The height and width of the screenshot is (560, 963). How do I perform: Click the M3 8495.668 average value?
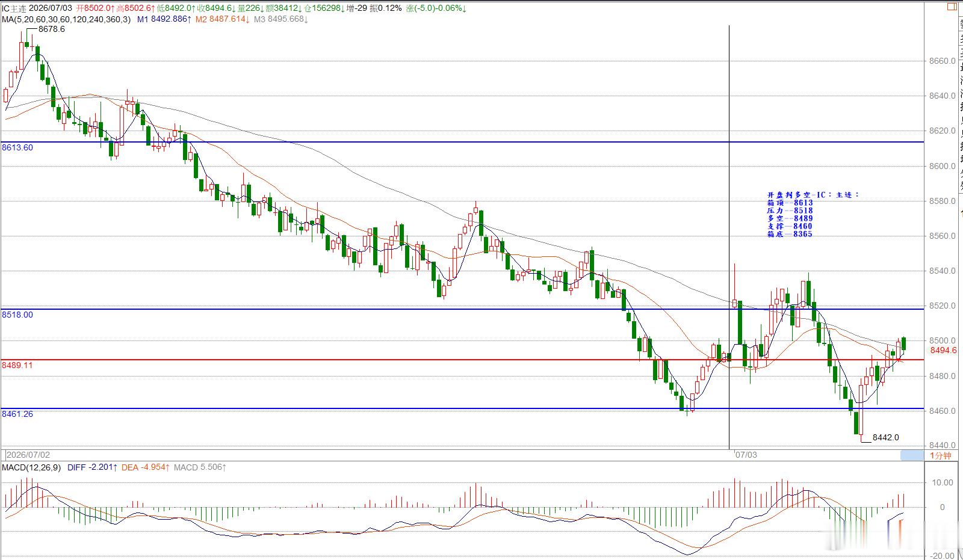(280, 19)
